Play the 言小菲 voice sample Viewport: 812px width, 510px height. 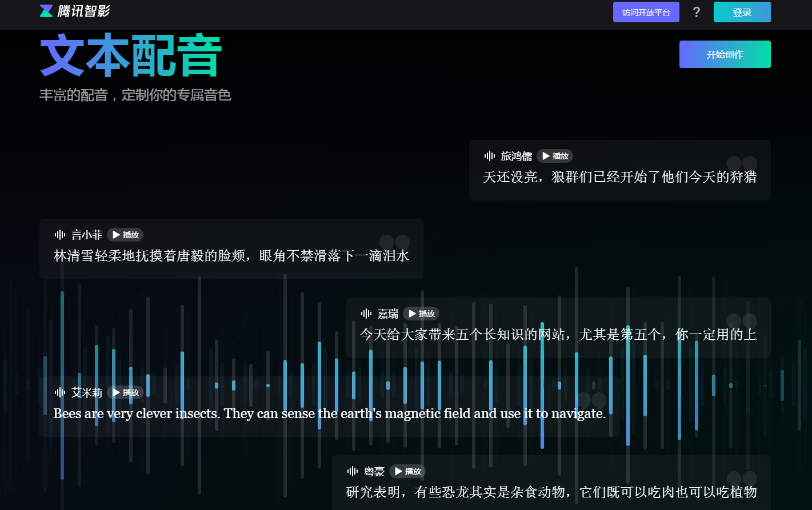pyautogui.click(x=125, y=234)
